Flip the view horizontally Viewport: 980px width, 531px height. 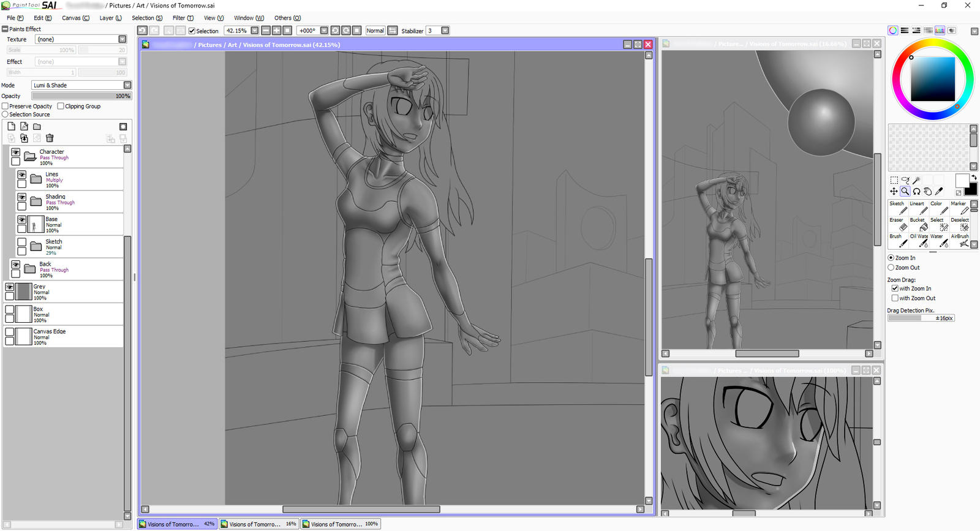(x=393, y=30)
